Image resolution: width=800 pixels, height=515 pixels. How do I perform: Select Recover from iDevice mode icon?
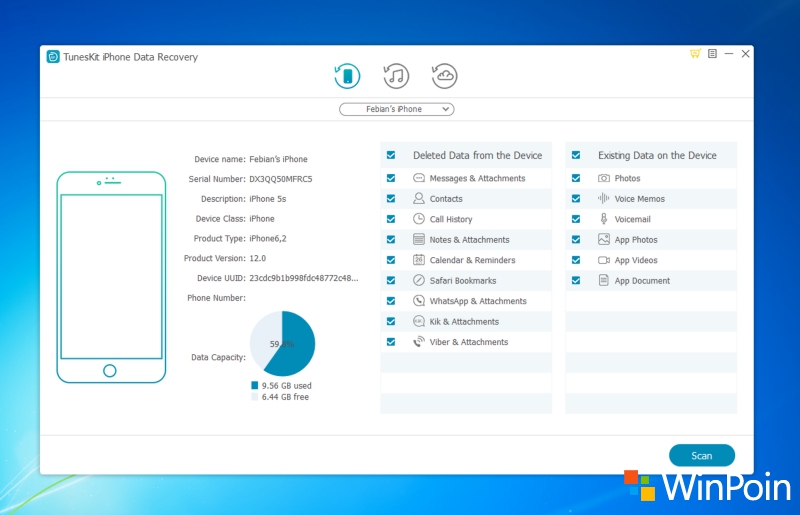pos(347,76)
